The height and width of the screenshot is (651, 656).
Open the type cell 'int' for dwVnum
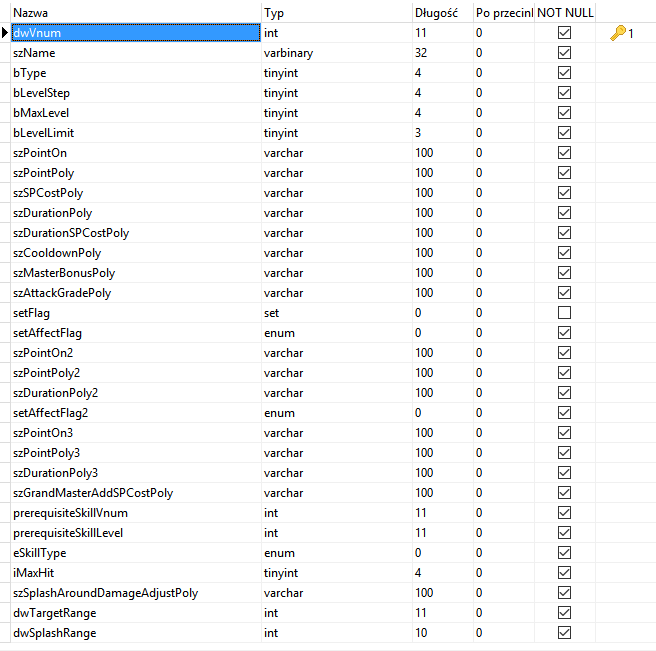(x=337, y=33)
